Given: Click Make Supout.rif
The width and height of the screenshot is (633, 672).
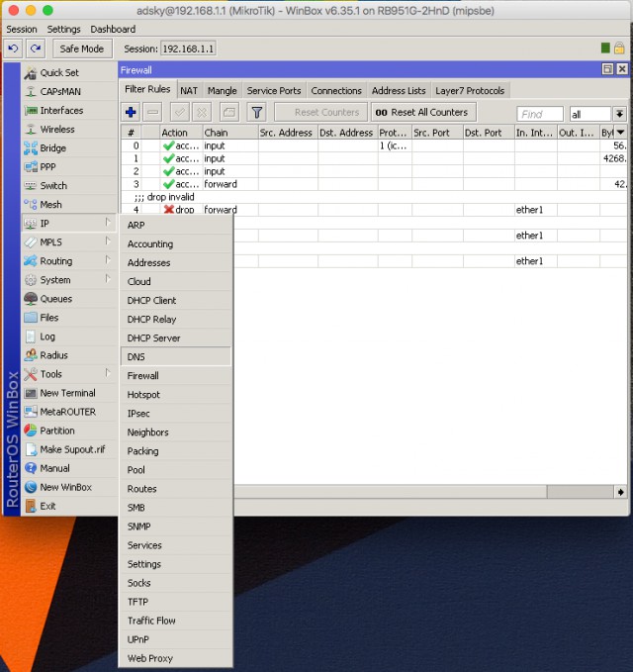Looking at the screenshot, I should pyautogui.click(x=69, y=449).
